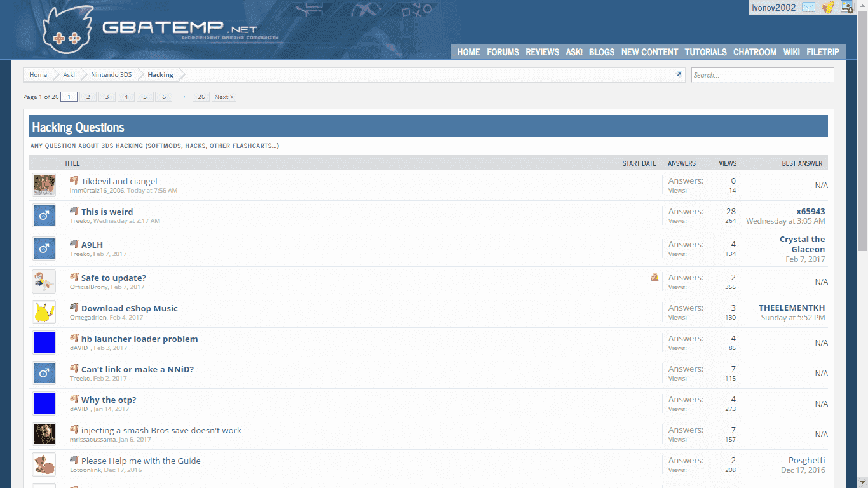Open Omegadrien's Pikachu avatar
The image size is (868, 488).
(44, 312)
